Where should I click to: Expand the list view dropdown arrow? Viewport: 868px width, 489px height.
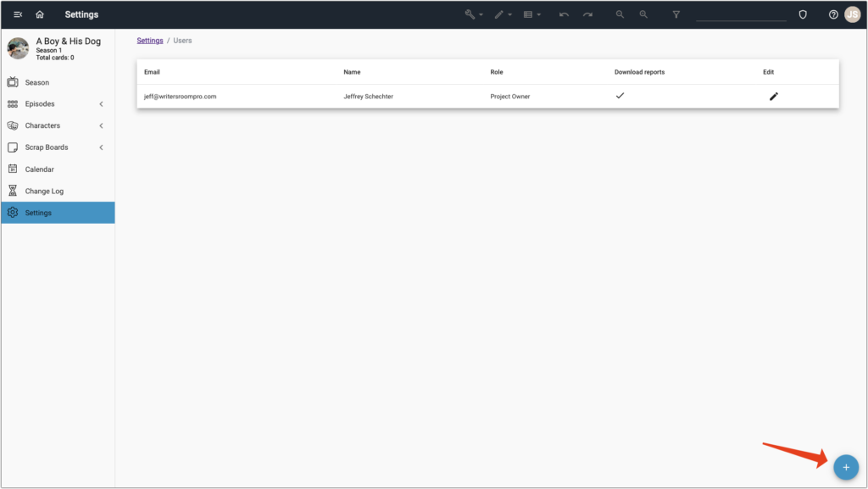[538, 15]
